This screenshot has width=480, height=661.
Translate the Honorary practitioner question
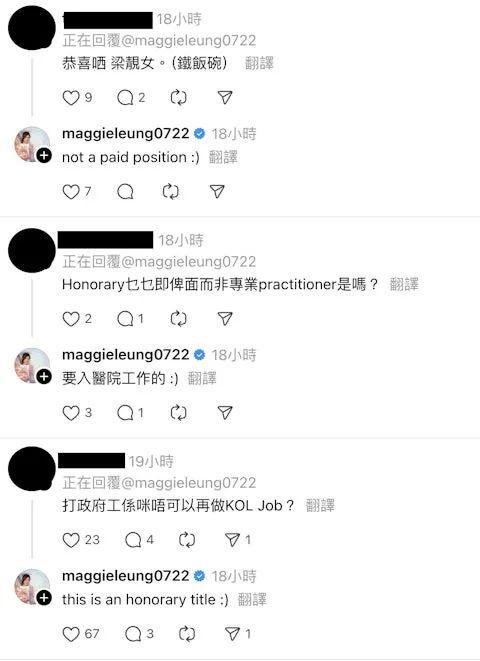(404, 285)
